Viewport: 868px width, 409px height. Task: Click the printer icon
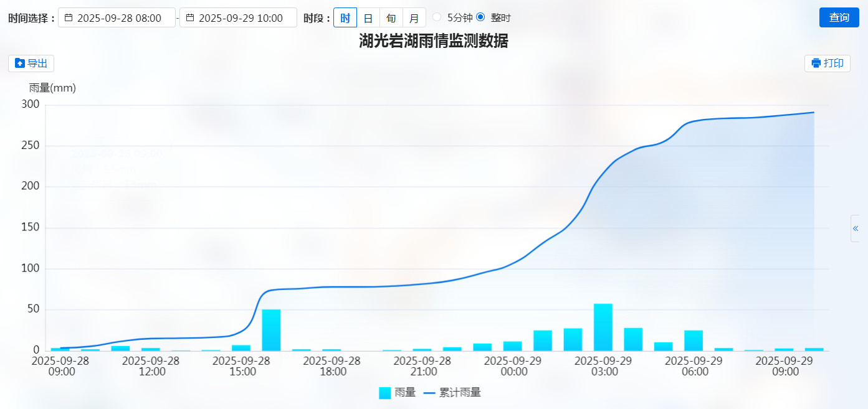[816, 63]
